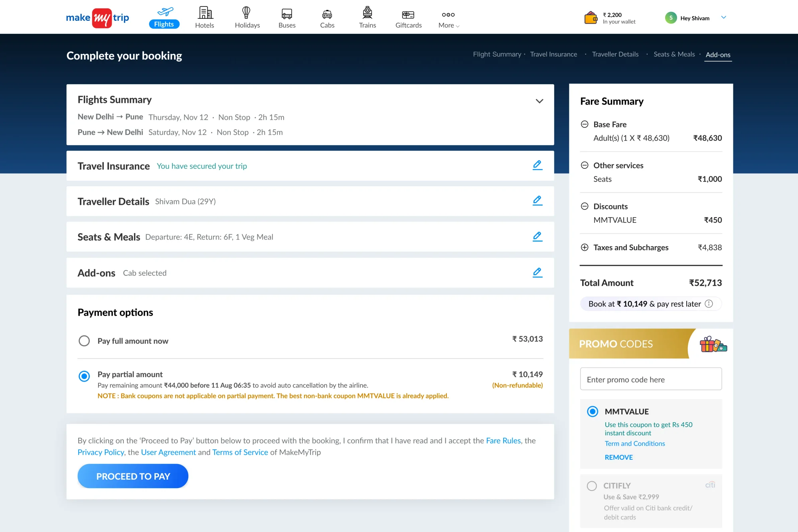
Task: Expand the Flights Summary section
Action: [539, 101]
